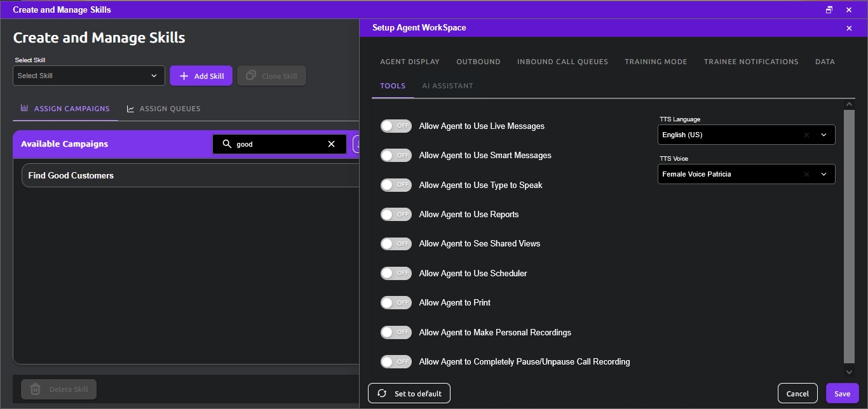Save the agent workspace settings
This screenshot has width=868, height=409.
point(843,393)
